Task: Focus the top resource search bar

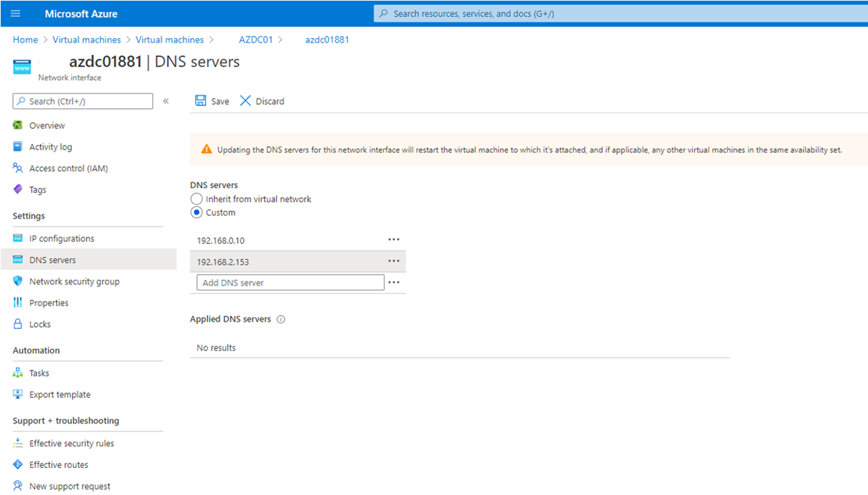Action: 617,13
